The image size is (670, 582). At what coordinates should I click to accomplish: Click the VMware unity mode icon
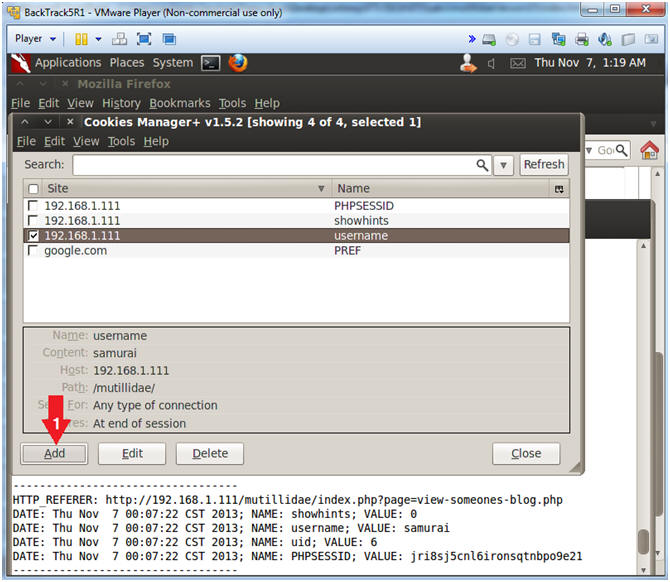[169, 39]
